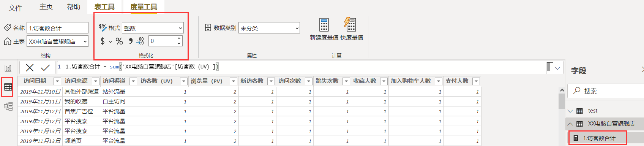The width and height of the screenshot is (644, 146).
Task: Open 访客数 (UV) column filter dropdown
Action: pyautogui.click(x=184, y=81)
